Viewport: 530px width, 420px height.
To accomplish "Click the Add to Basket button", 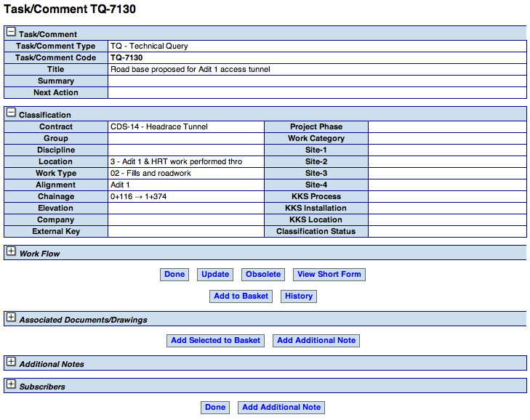I will click(x=241, y=296).
